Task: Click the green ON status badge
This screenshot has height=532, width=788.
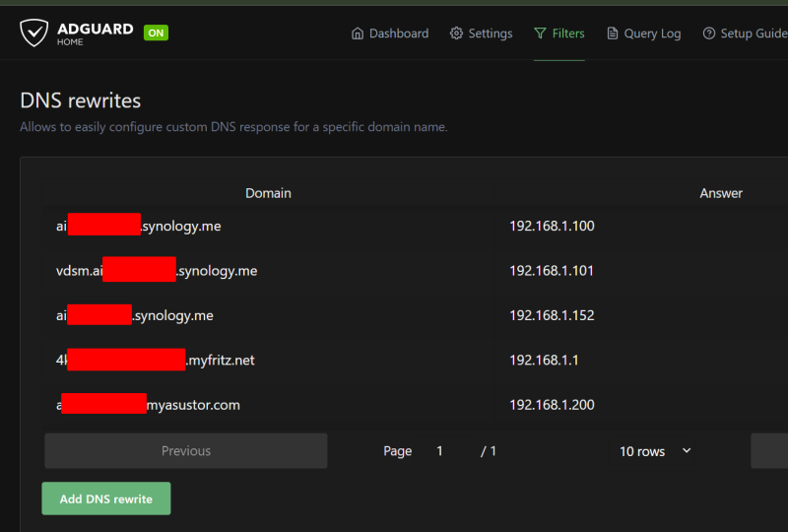Action: tap(156, 33)
